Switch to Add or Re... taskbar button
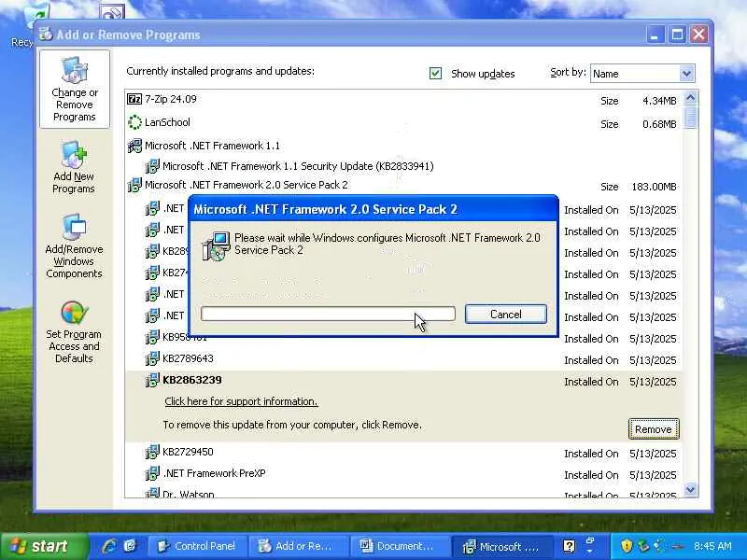747x560 pixels. pos(299,546)
